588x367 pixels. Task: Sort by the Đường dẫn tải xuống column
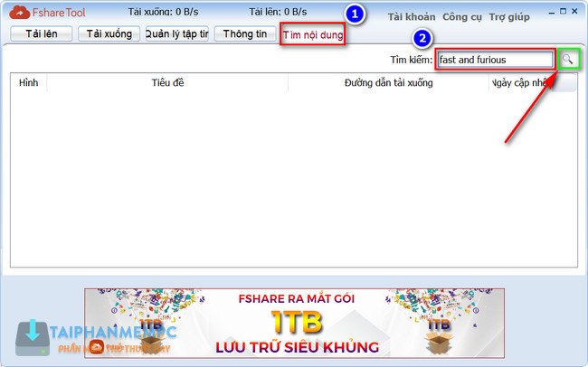tap(388, 83)
